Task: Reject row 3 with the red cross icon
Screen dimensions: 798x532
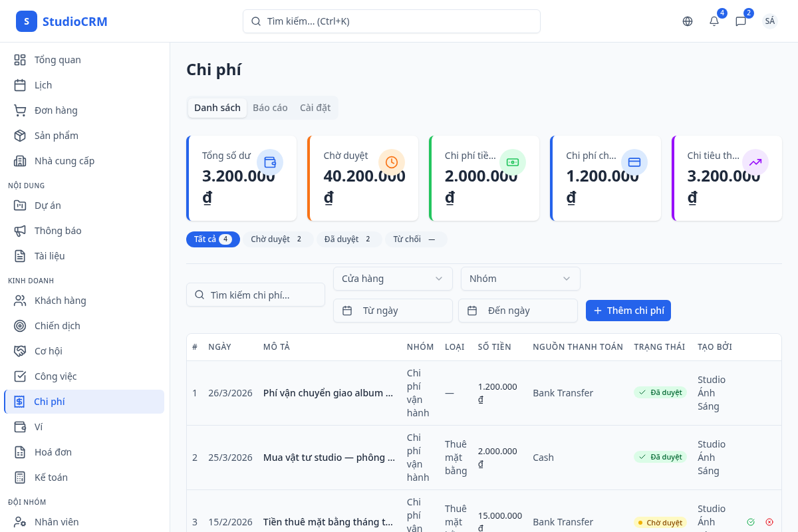Action: [769, 522]
